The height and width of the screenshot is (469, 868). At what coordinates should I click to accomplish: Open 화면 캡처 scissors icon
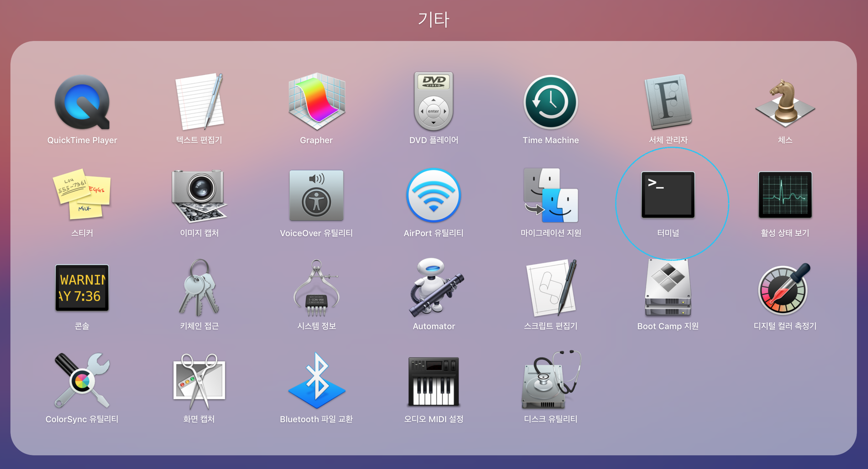200,381
